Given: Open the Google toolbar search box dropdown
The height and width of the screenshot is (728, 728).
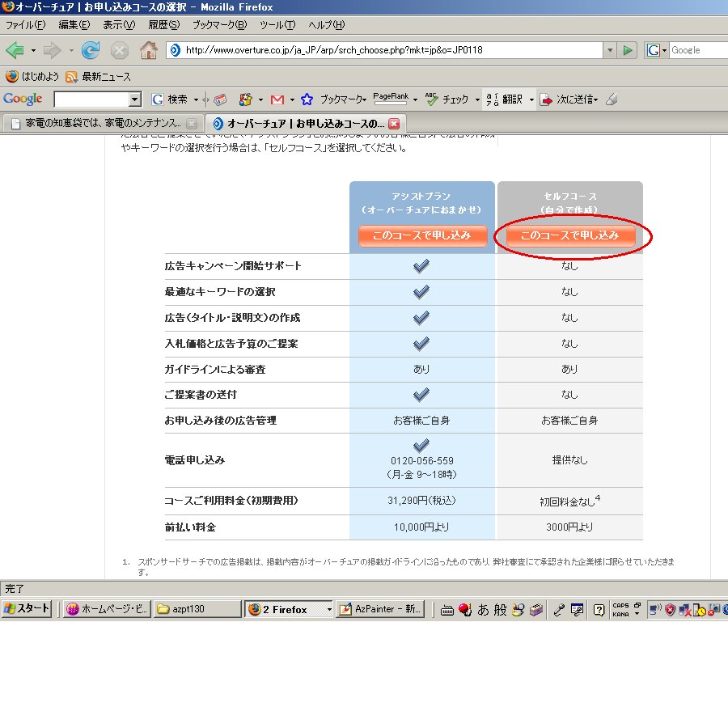Looking at the screenshot, I should pyautogui.click(x=135, y=99).
